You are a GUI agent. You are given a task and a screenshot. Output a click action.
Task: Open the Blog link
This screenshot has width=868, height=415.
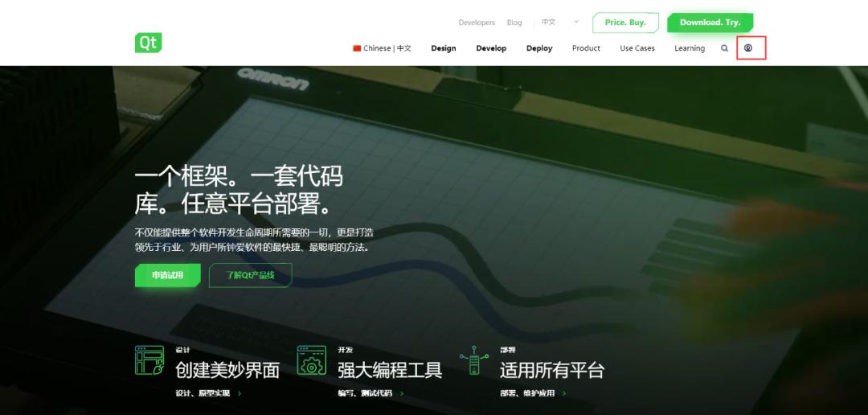pyautogui.click(x=514, y=23)
